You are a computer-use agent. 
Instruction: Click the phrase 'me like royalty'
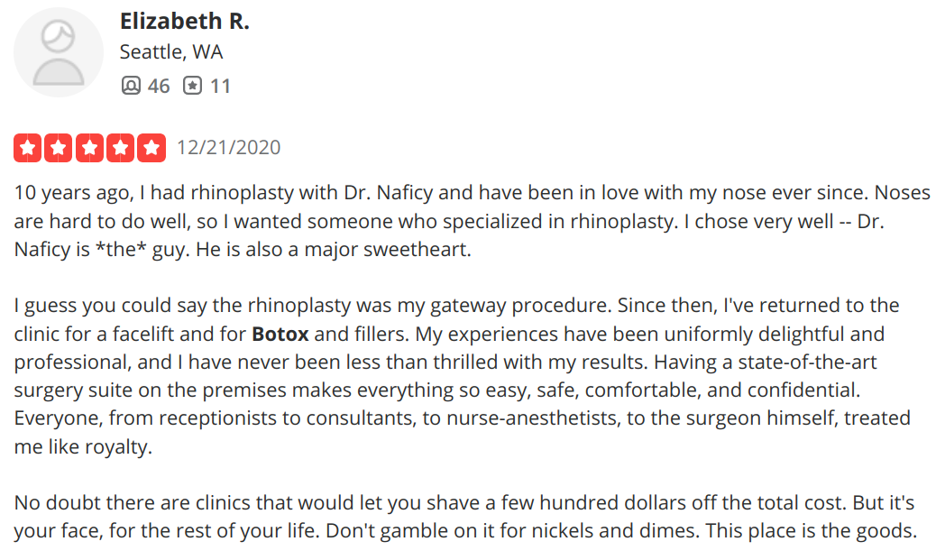tap(83, 446)
